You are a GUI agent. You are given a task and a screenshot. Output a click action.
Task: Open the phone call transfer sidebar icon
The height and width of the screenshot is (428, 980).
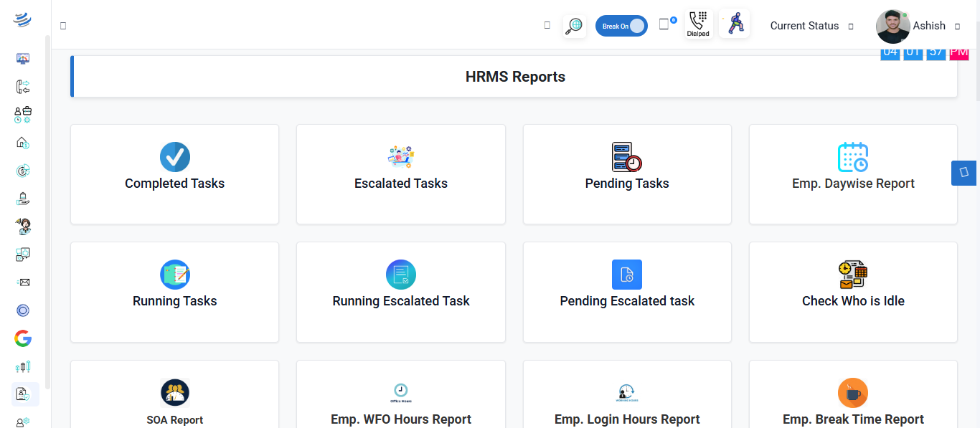pos(22,86)
